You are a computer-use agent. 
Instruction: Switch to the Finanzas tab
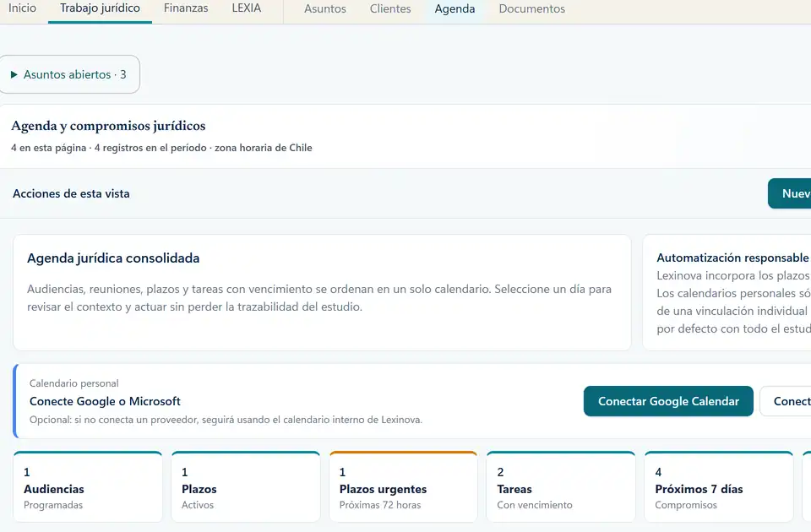pyautogui.click(x=186, y=8)
